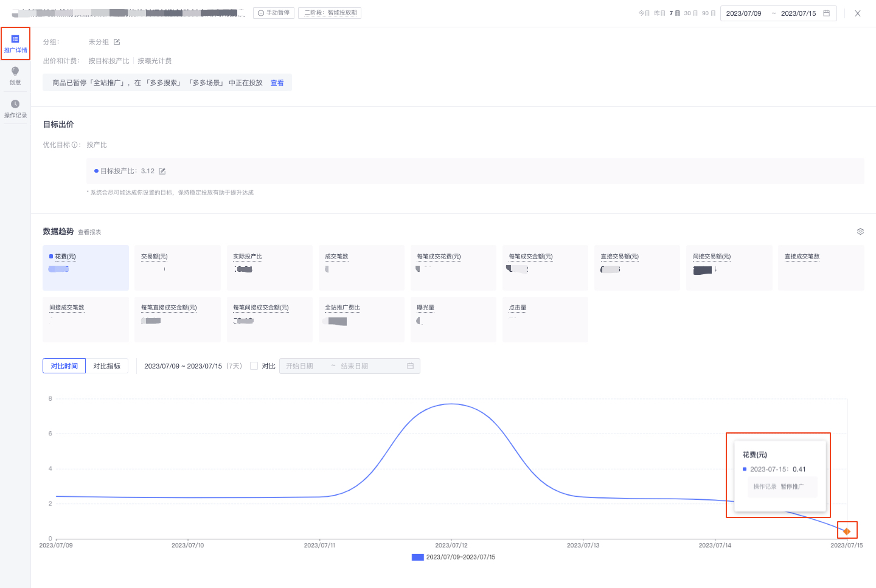Select the 直接成交笔数 metric card
Screen dimensions: 876x588
821,268
